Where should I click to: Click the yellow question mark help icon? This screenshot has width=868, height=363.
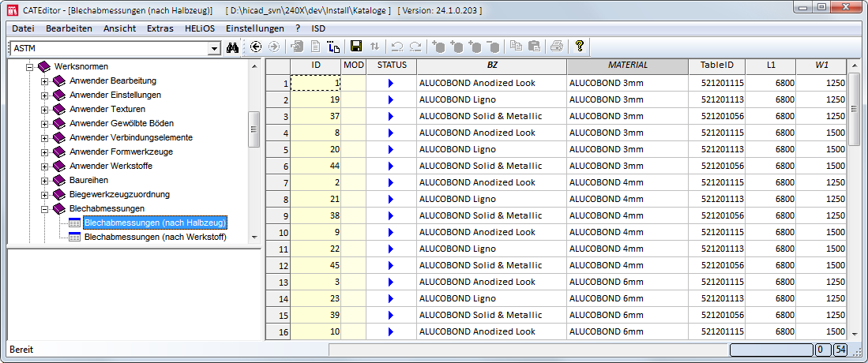tap(579, 47)
